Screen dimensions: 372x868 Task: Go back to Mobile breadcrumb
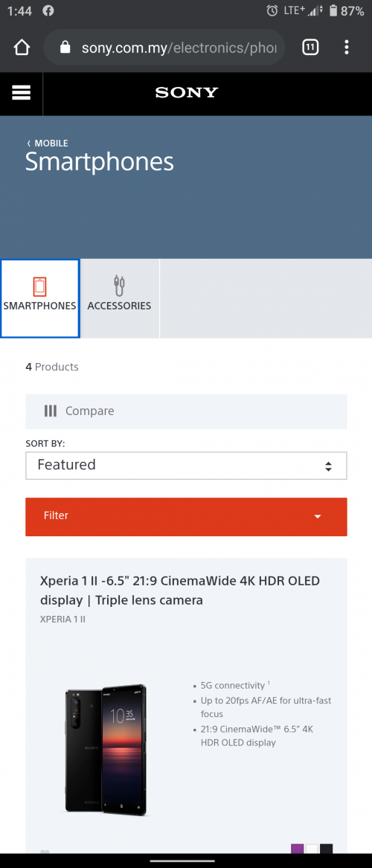[47, 144]
